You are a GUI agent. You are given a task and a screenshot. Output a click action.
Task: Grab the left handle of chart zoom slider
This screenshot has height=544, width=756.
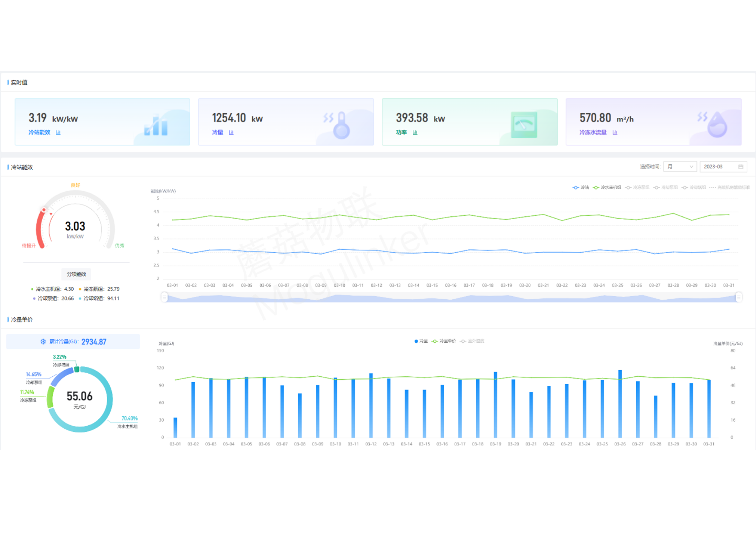[164, 297]
